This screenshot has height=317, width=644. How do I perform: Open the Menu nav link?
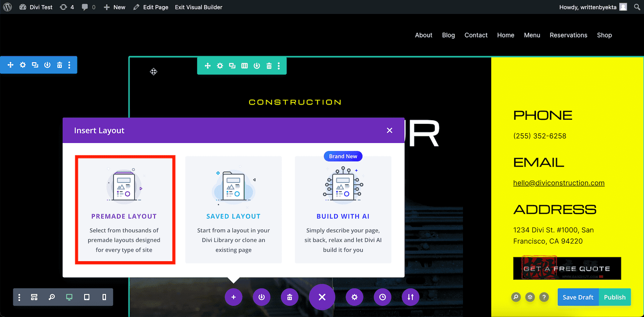[532, 35]
